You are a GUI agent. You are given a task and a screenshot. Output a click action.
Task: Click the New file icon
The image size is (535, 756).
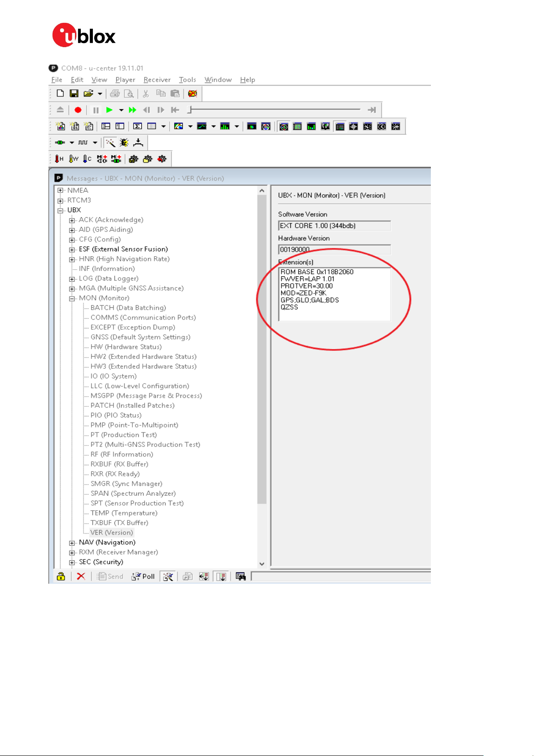(x=60, y=93)
